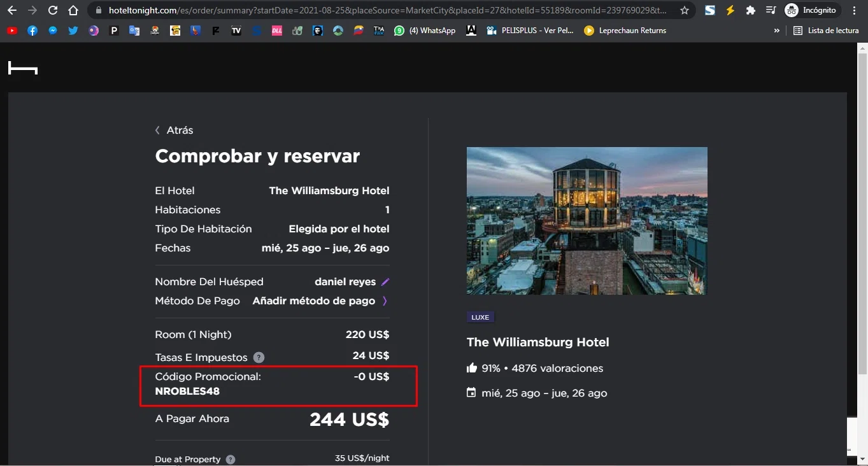This screenshot has width=868, height=466.
Task: Click the thumbs-up rating icon
Action: pyautogui.click(x=472, y=368)
